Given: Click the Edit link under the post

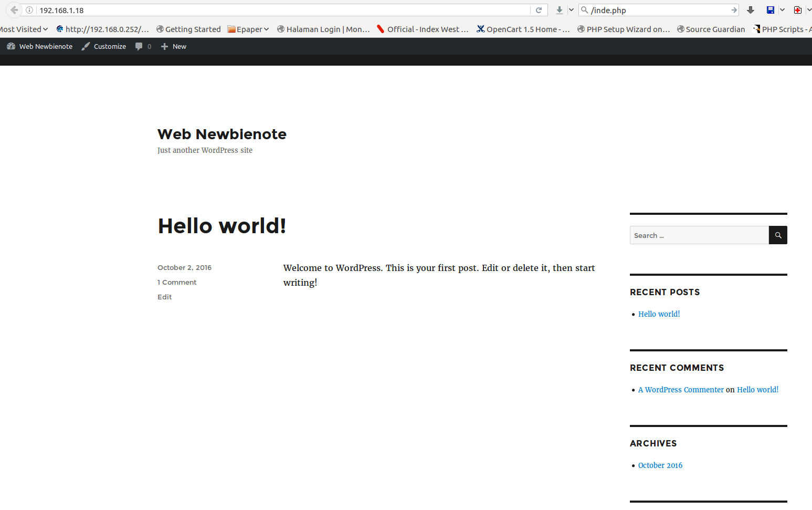Looking at the screenshot, I should [x=165, y=297].
